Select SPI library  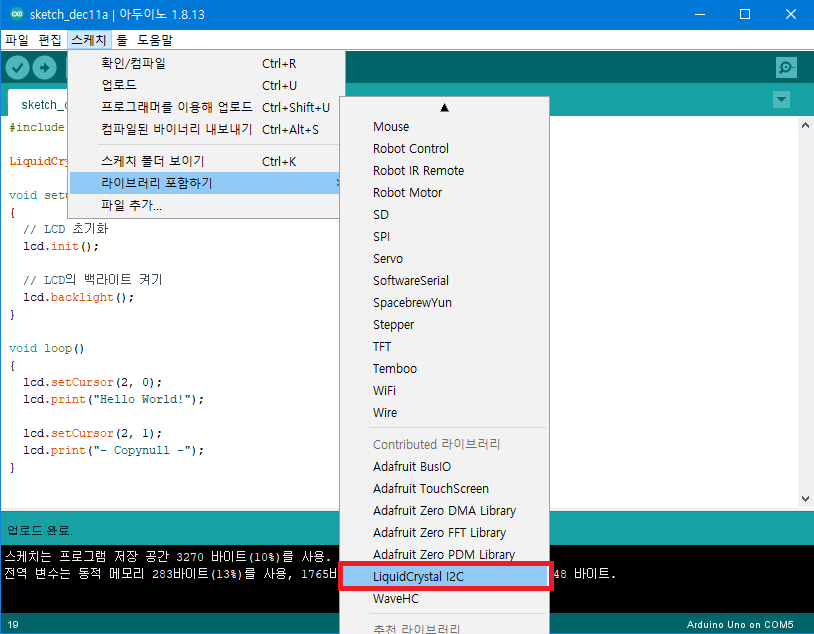pos(444,237)
